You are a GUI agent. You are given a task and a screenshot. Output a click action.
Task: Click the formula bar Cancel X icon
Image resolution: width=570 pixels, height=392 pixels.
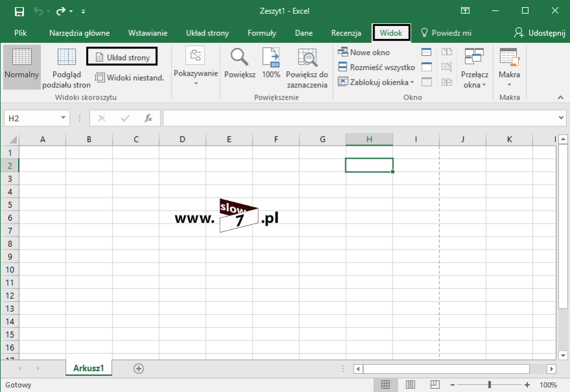[102, 118]
